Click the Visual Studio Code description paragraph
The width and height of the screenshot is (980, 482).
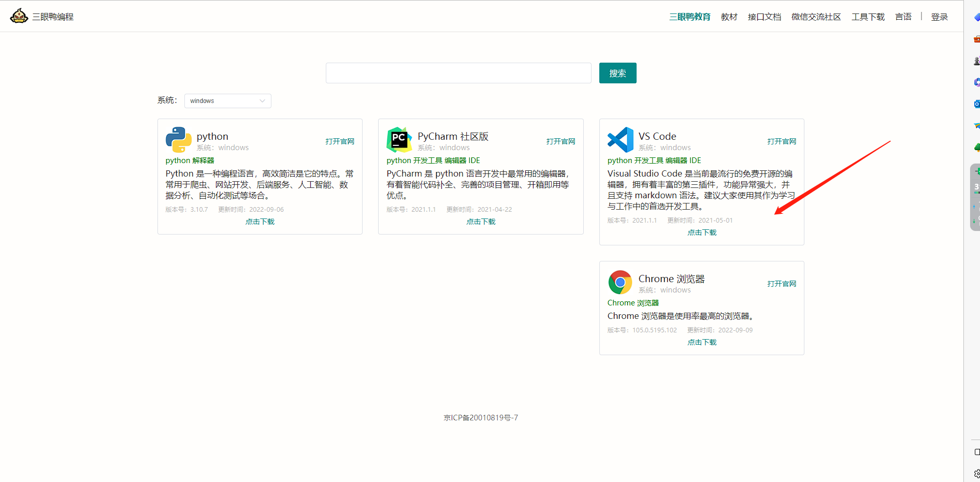pos(701,190)
